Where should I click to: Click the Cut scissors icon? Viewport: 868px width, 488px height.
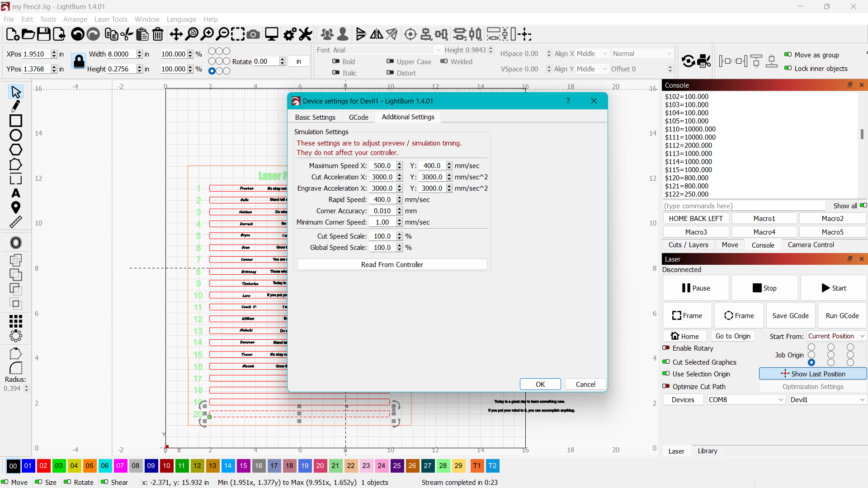click(127, 34)
